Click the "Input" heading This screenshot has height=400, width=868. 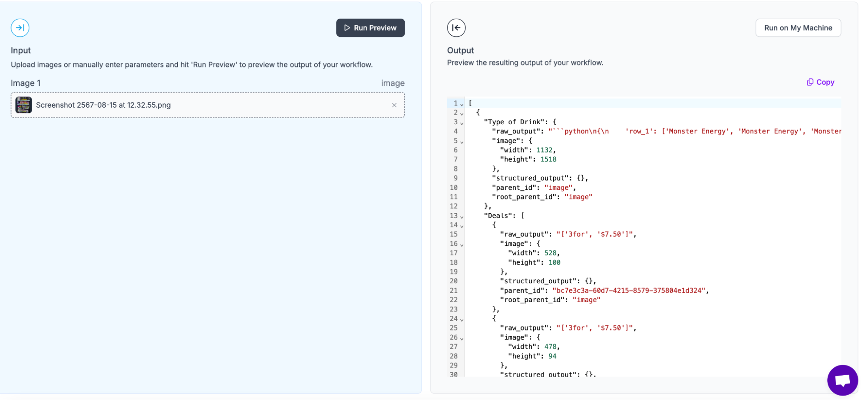click(x=21, y=50)
